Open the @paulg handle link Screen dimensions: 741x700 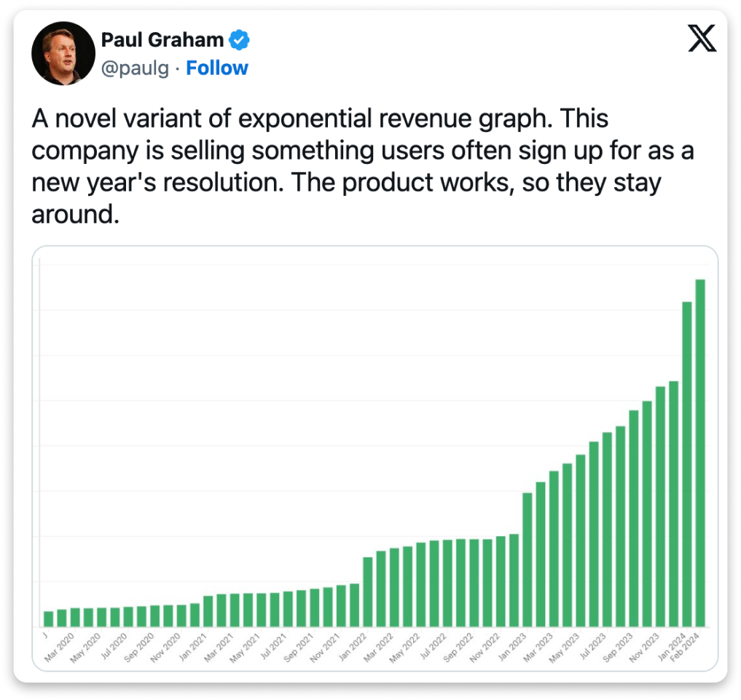coord(135,68)
